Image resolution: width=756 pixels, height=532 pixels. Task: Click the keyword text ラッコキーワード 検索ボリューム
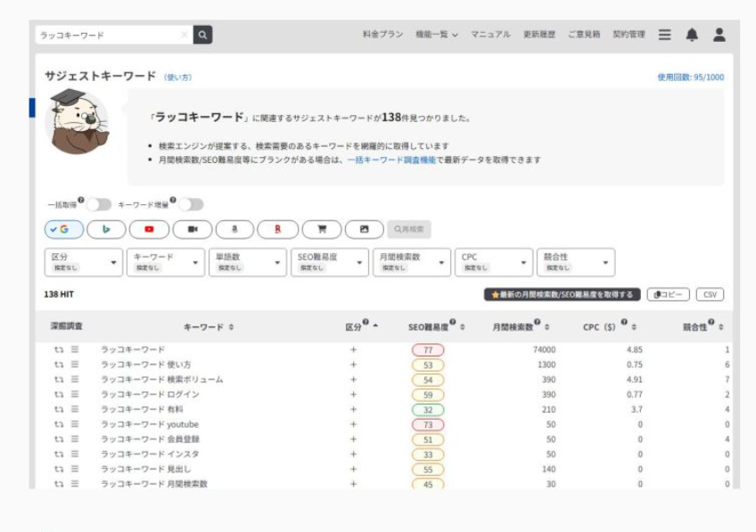pos(162,380)
